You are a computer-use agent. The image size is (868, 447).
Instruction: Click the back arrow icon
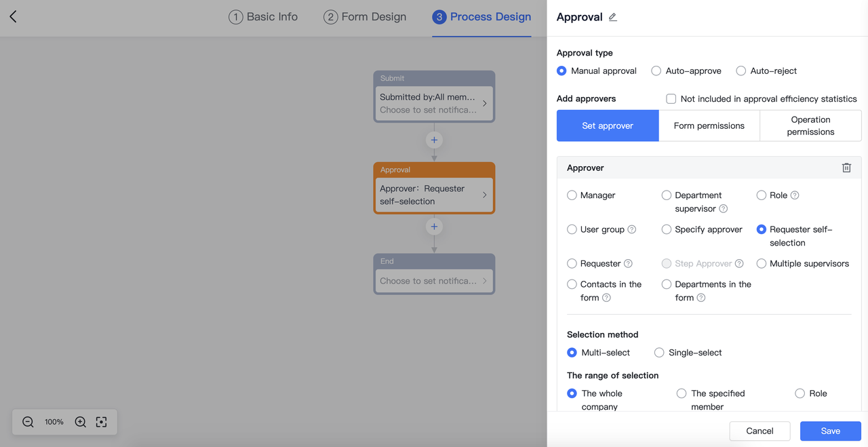coord(13,17)
